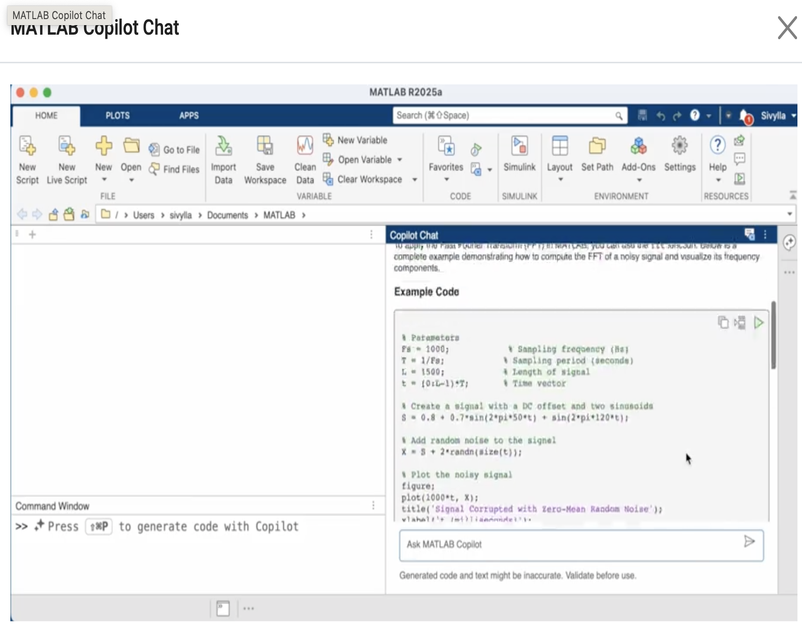
Task: Create a New Script
Action: (27, 160)
